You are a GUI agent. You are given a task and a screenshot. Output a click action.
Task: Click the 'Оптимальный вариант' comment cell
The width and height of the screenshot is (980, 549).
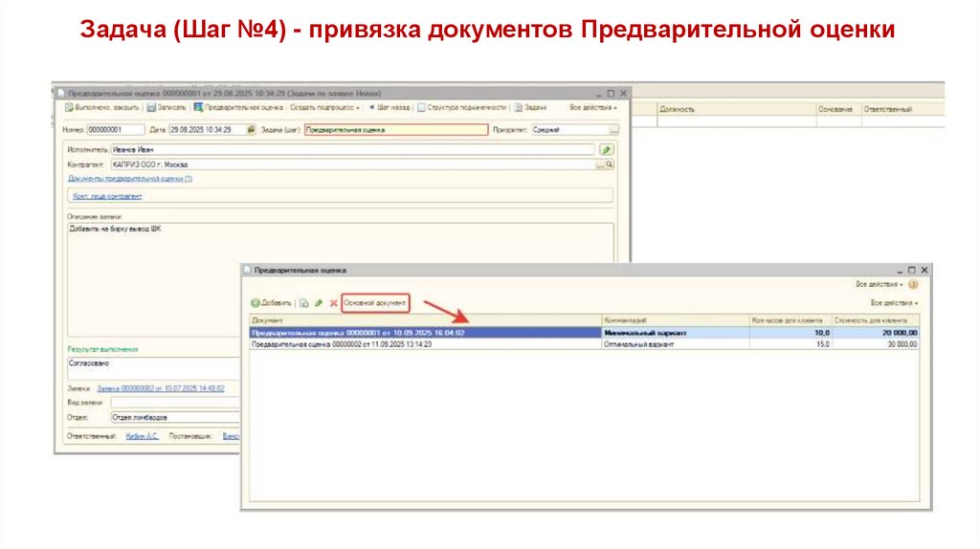click(x=675, y=344)
